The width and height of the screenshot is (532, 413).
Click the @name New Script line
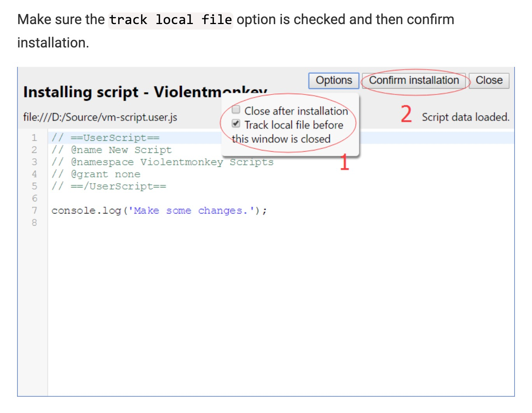pos(111,150)
